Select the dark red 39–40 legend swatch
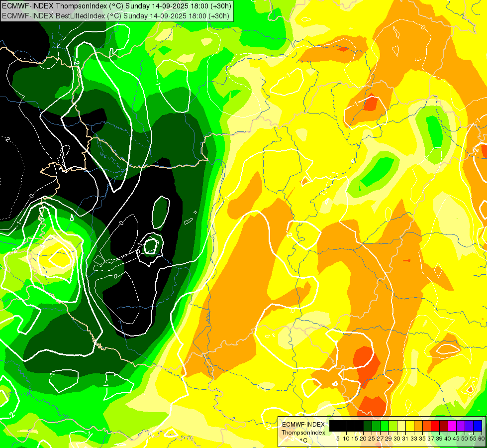The width and height of the screenshot is (487, 448). [x=443, y=426]
